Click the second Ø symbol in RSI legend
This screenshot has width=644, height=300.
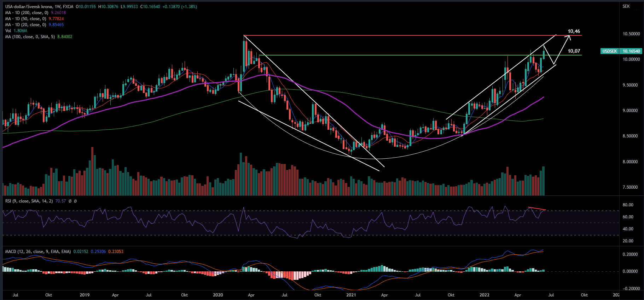point(75,201)
